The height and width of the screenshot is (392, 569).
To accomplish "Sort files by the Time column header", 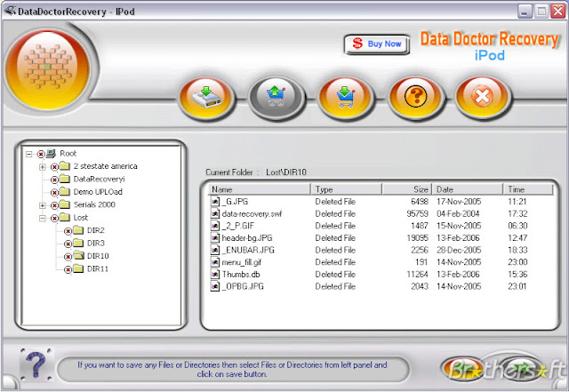I will pos(528,189).
